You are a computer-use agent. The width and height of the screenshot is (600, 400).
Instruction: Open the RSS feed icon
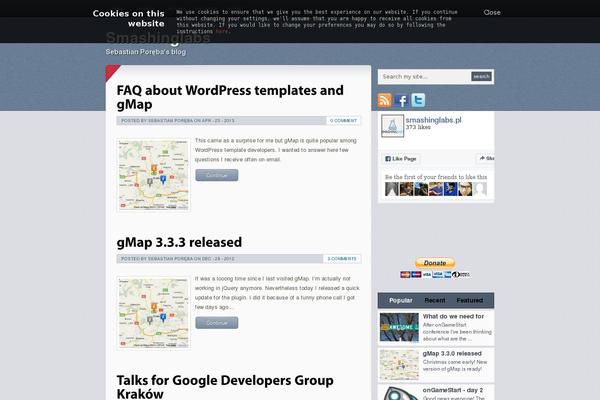pos(385,100)
